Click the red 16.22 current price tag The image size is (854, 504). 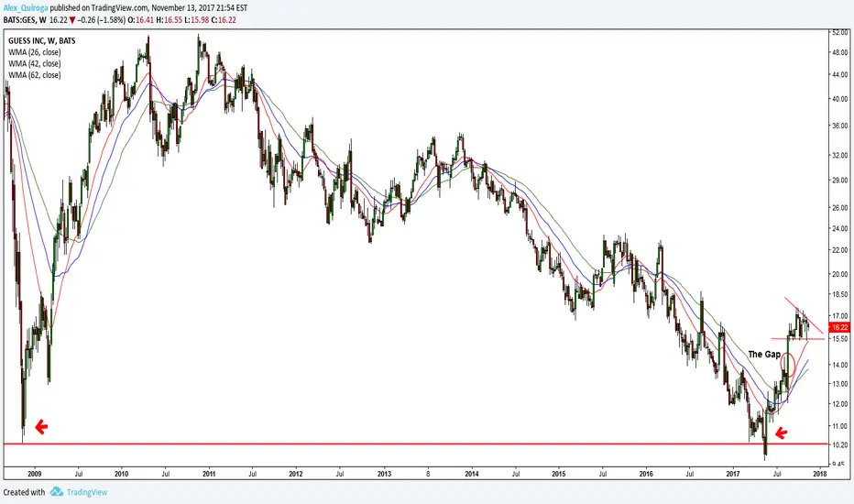tap(838, 327)
